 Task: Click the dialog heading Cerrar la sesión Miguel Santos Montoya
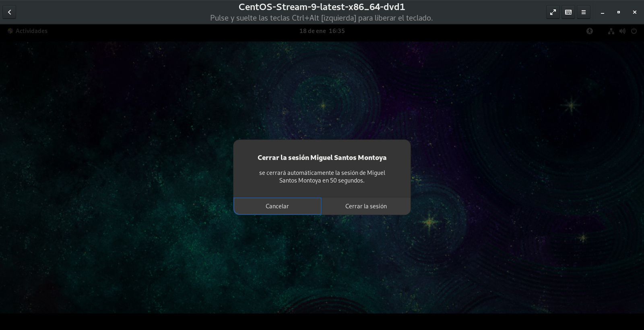pos(322,158)
